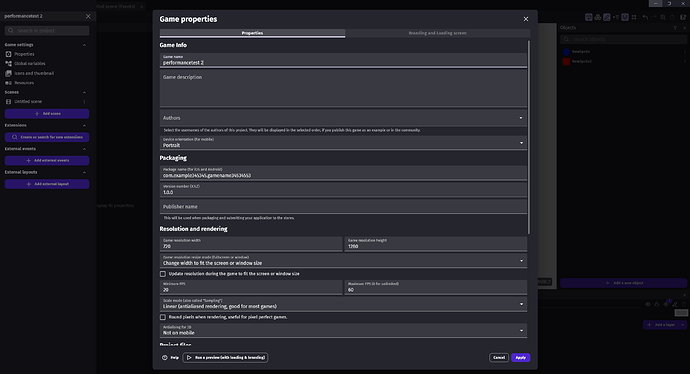Click the Objects panel filter icon
The image size is (690, 374).
[x=675, y=28]
